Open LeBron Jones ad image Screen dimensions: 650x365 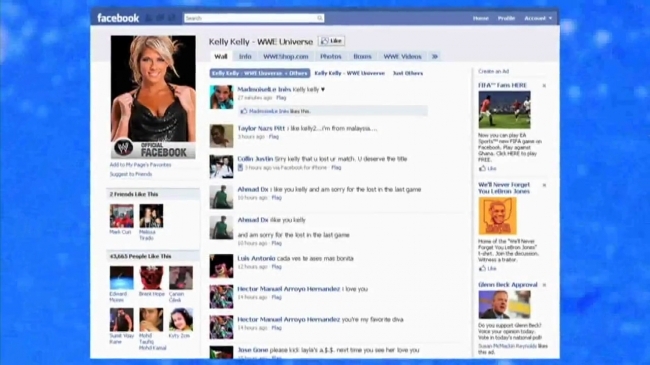point(497,216)
